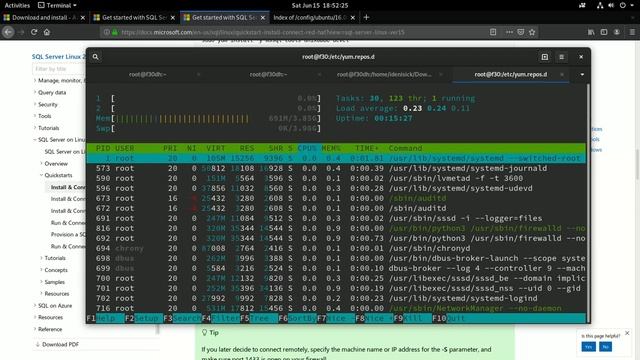Open page actions three-dot menu
The image size is (640, 360).
(509, 32)
